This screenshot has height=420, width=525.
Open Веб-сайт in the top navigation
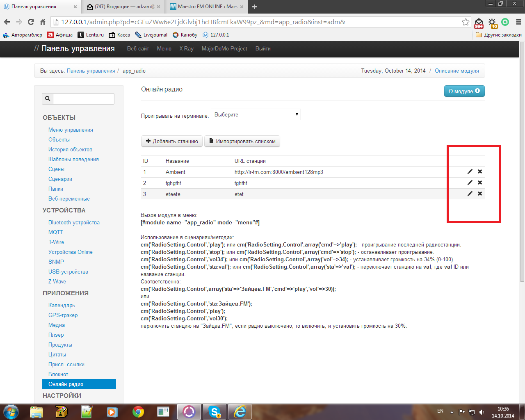[x=138, y=48]
